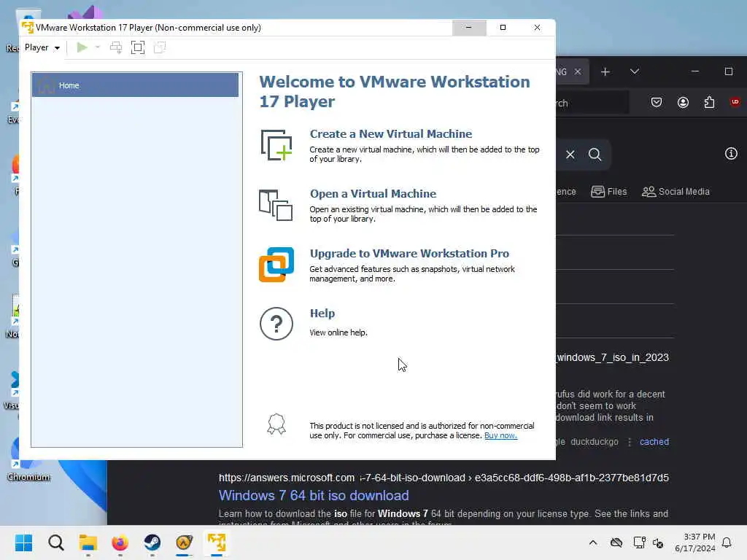The image size is (747, 560).
Task: Open the Create a New Virtual Machine link
Action: click(391, 134)
